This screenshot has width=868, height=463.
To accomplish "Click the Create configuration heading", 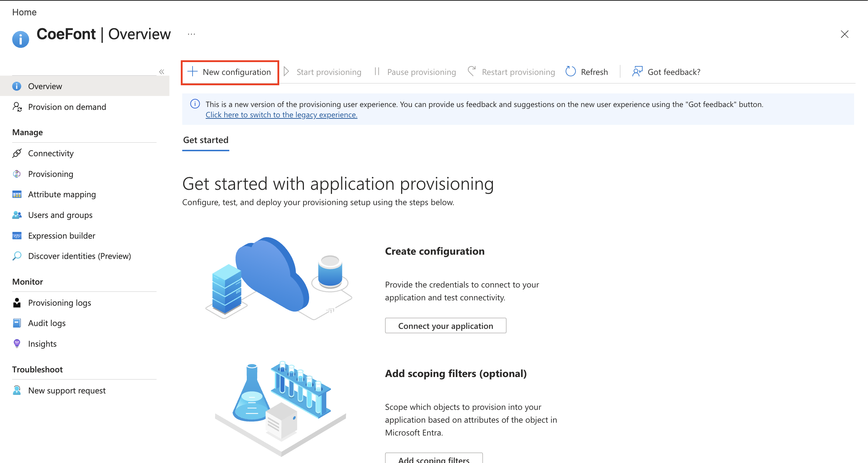I will [435, 251].
